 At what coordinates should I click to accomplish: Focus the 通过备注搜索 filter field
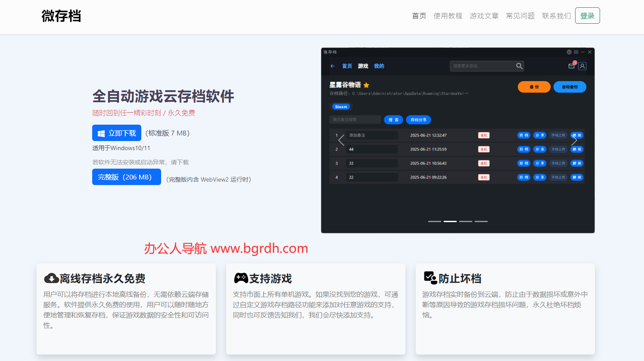coord(355,119)
